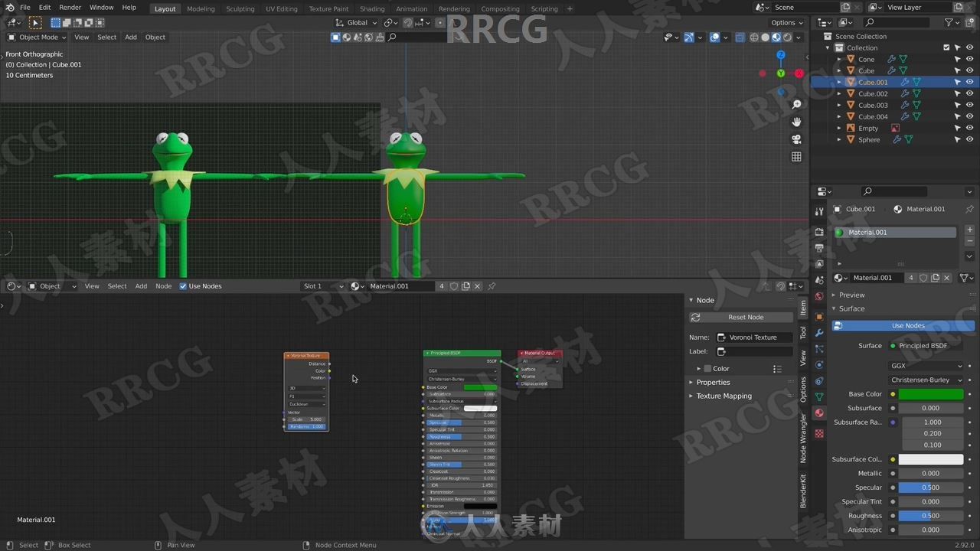Open the Render menu

coord(70,8)
